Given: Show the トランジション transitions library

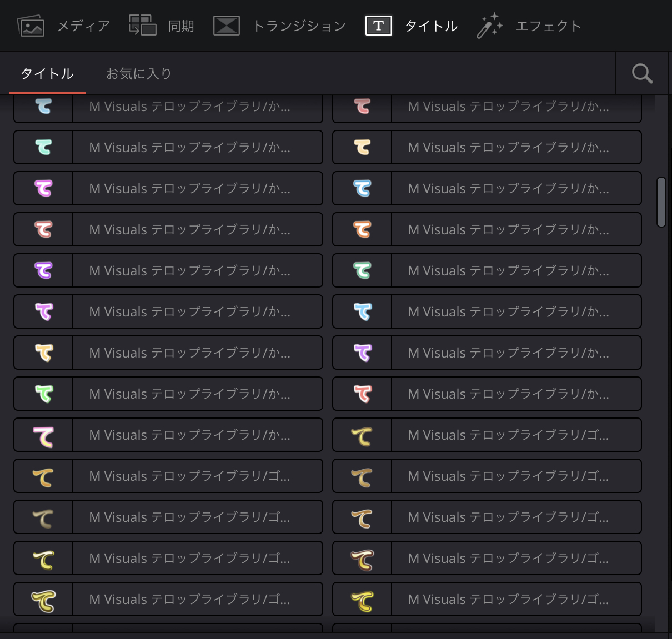Looking at the screenshot, I should (280, 26).
